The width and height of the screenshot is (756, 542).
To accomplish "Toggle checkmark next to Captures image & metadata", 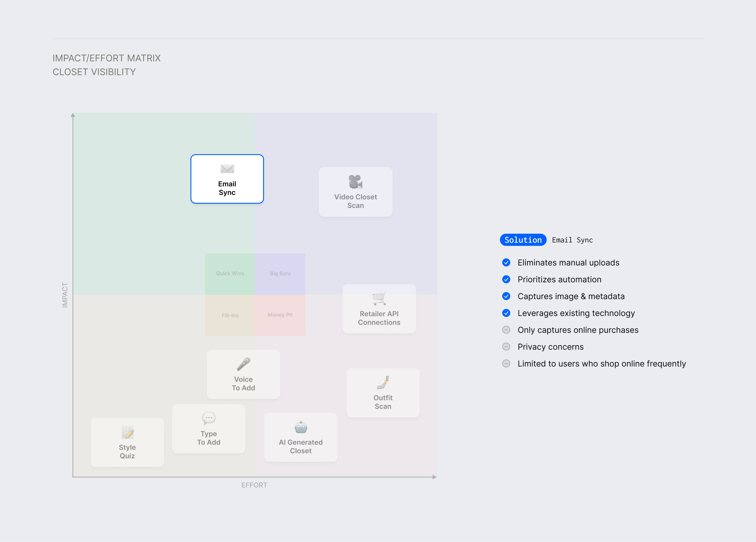I will coord(506,296).
